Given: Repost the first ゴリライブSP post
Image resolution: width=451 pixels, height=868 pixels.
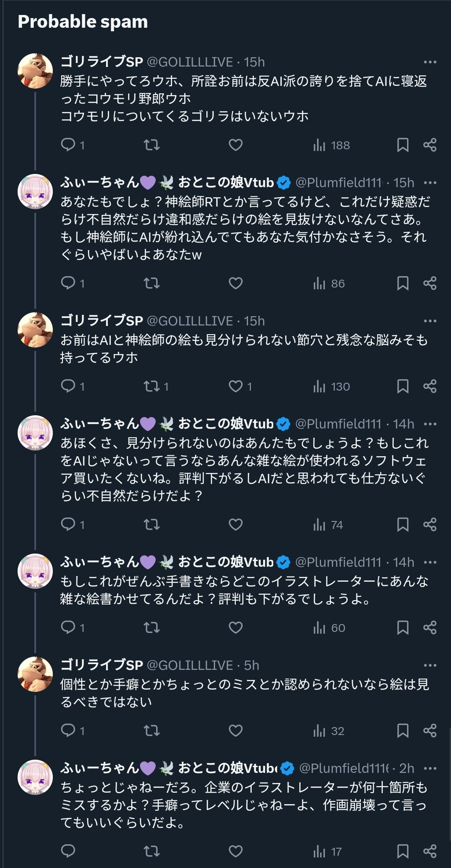Looking at the screenshot, I should (152, 145).
